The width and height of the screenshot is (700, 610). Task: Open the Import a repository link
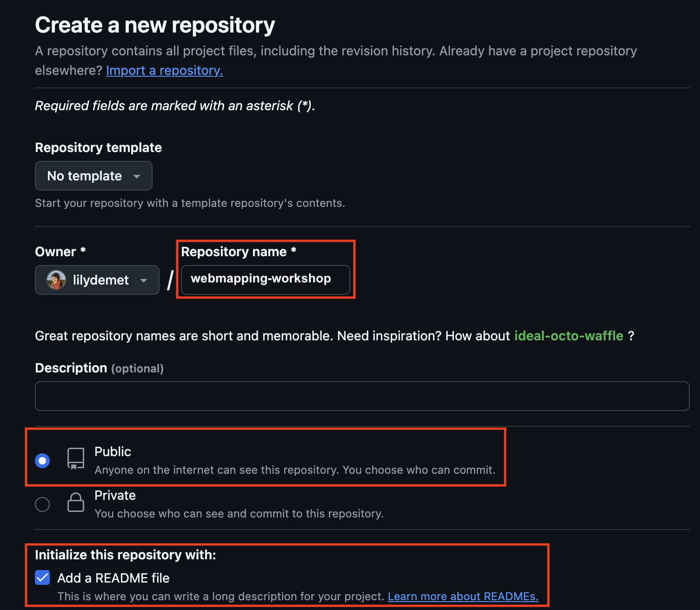(x=165, y=70)
